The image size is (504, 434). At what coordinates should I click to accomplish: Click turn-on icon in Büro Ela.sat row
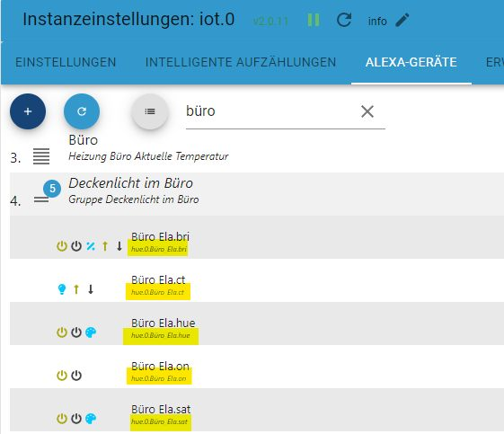[62, 419]
